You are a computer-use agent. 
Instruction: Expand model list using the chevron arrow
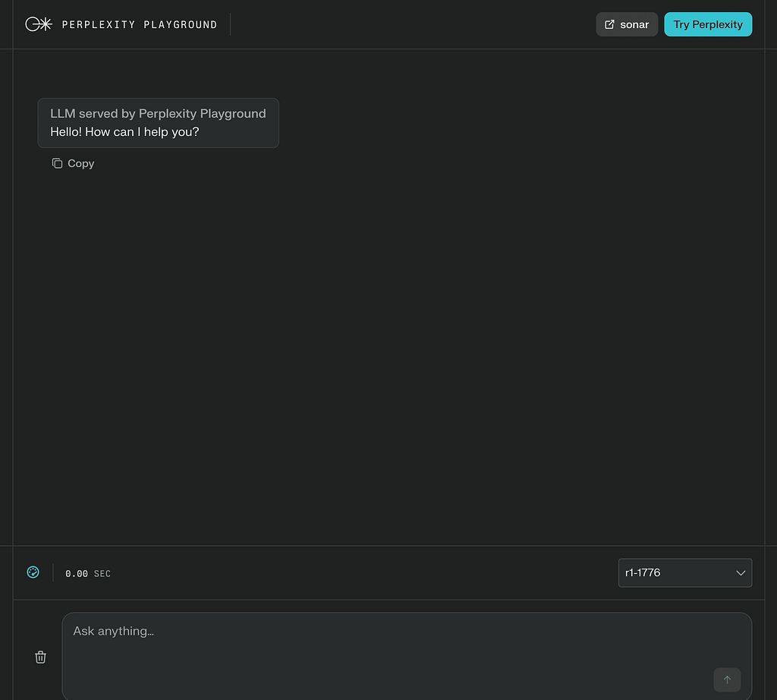tap(741, 573)
